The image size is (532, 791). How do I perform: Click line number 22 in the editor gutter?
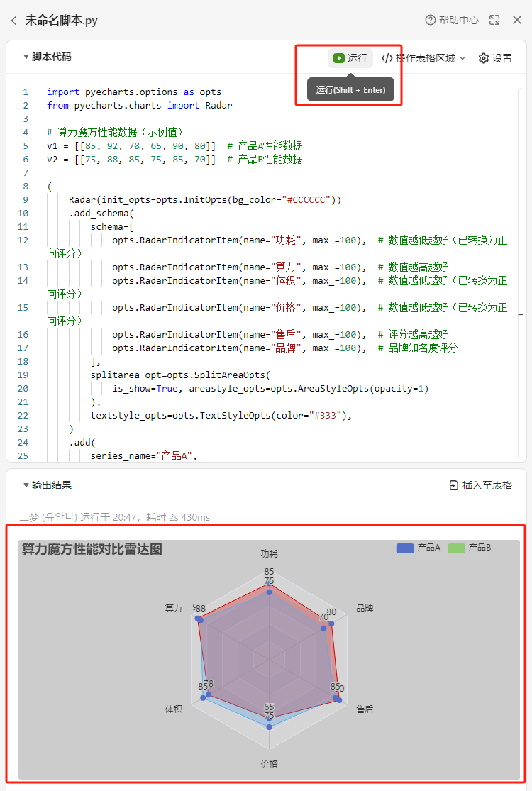tap(25, 416)
